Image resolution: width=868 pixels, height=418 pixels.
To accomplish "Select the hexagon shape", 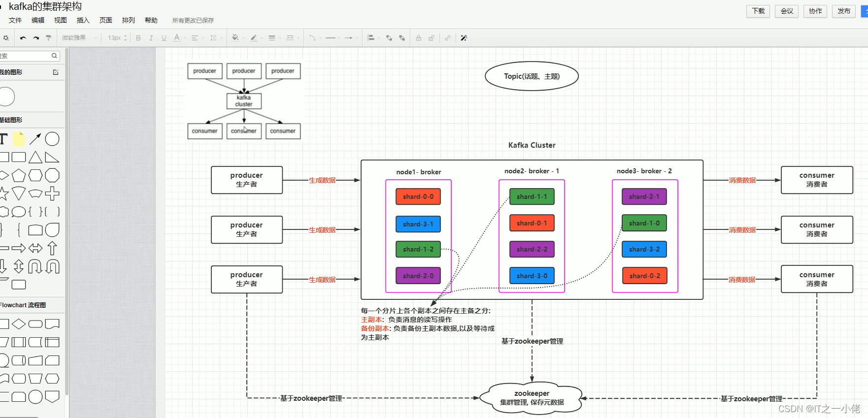I will coord(35,175).
